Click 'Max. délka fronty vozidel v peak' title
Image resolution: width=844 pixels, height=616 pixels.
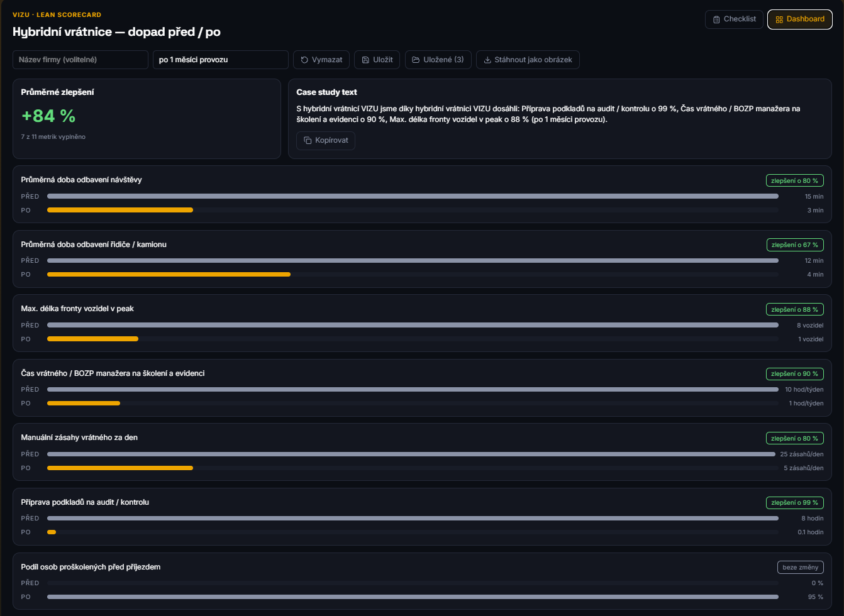point(77,309)
